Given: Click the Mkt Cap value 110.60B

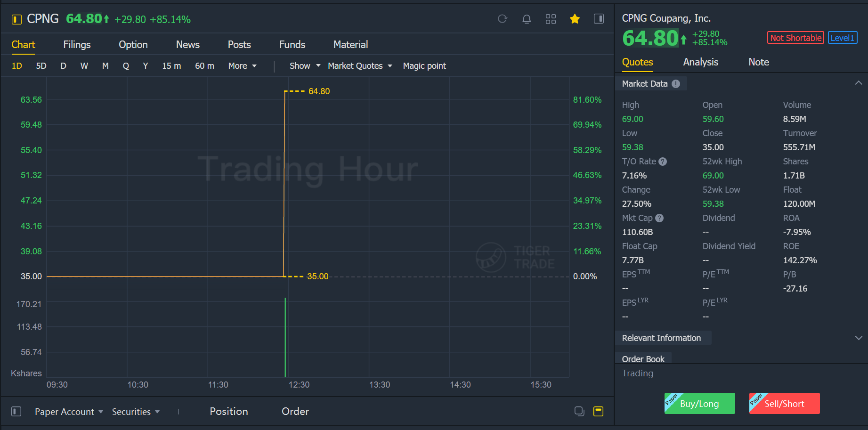Looking at the screenshot, I should (637, 232).
